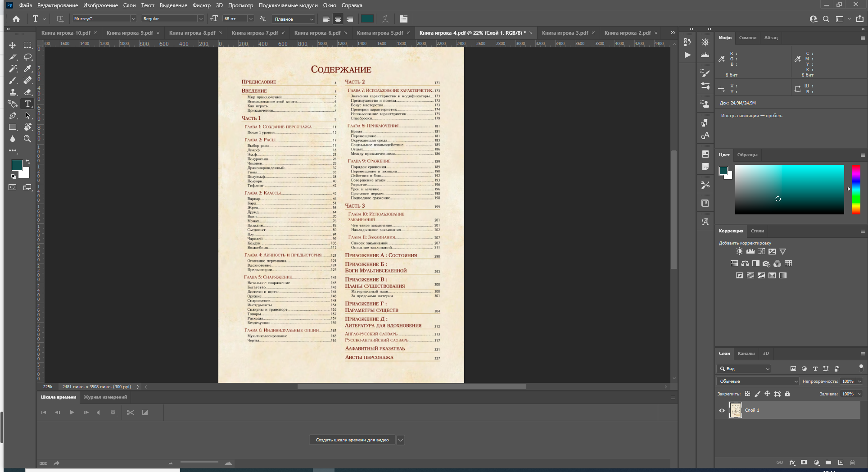The width and height of the screenshot is (868, 472).
Task: Open layer filter Вид dropdown
Action: click(744, 368)
